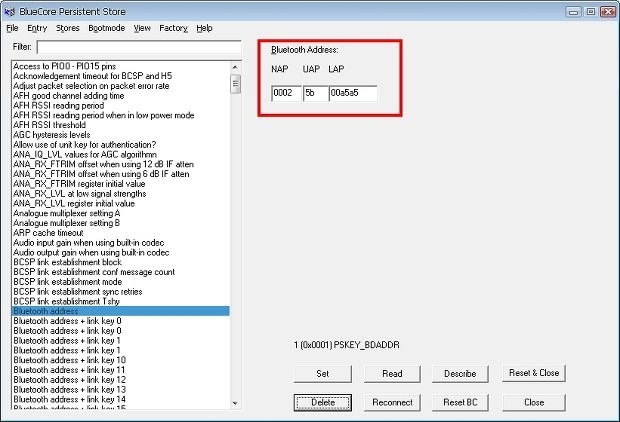Select 'AFH good channel adding time'

121,96
